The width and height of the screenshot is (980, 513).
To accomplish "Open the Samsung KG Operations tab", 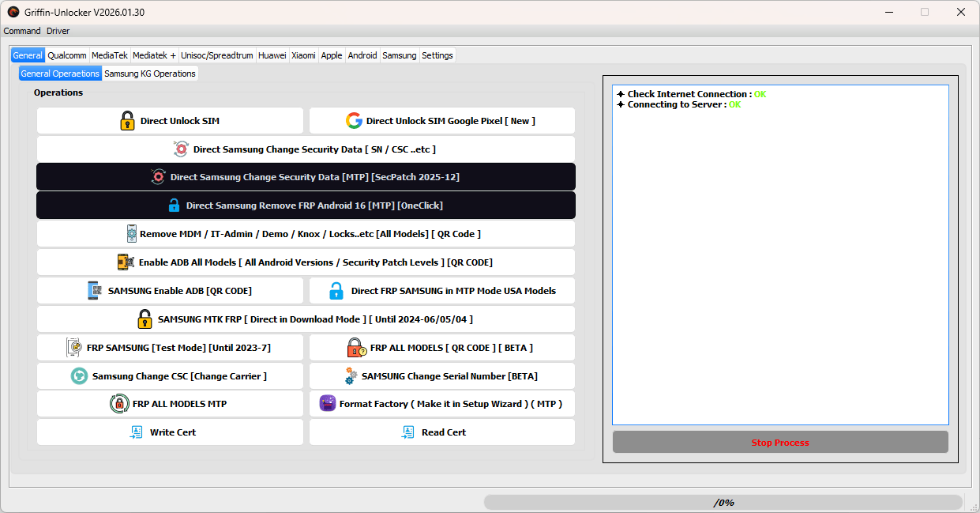I will pyautogui.click(x=150, y=73).
